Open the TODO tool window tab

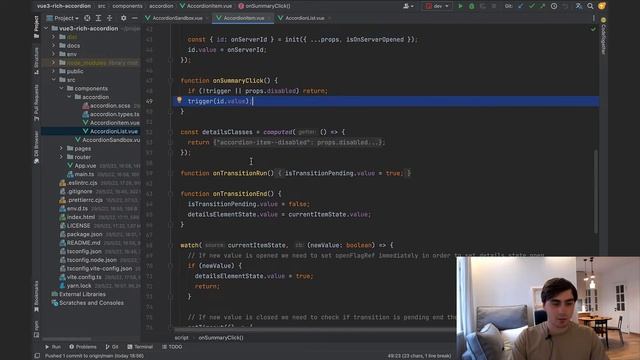tap(172, 347)
